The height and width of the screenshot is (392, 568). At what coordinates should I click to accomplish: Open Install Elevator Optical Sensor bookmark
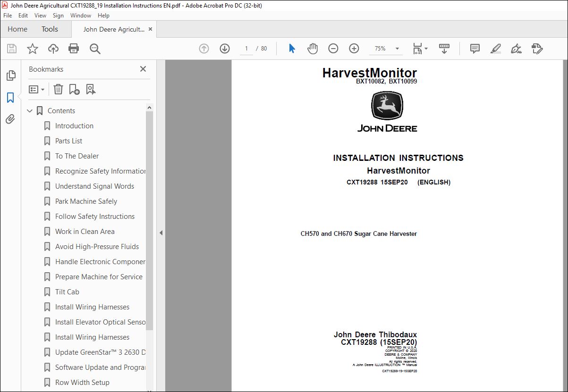[100, 322]
